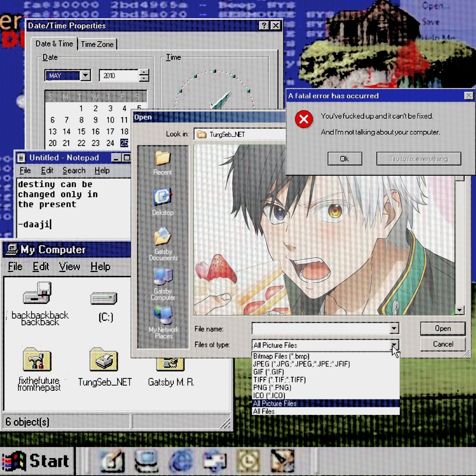
Task: Select Dekstop in the Open dialog sidebar
Action: pyautogui.click(x=163, y=202)
